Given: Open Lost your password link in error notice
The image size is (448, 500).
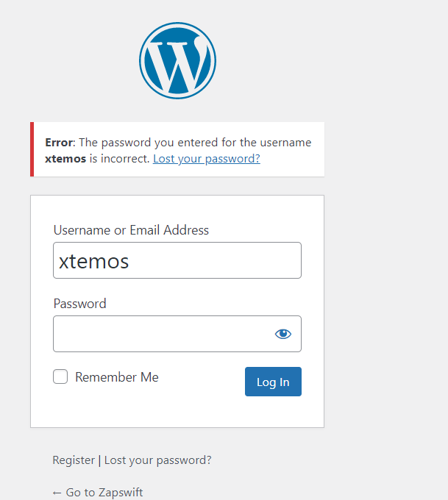Looking at the screenshot, I should click(206, 158).
